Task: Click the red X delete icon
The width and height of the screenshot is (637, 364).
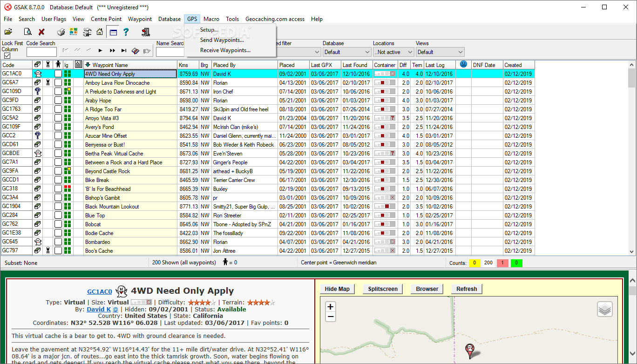Action: 41,32
